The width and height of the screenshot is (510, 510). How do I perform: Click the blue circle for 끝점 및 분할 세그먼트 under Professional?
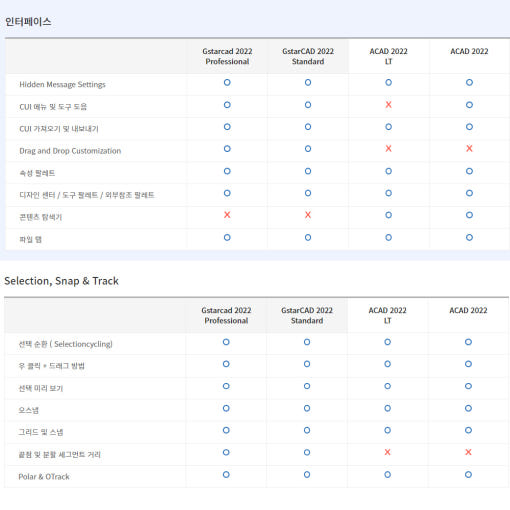(226, 452)
